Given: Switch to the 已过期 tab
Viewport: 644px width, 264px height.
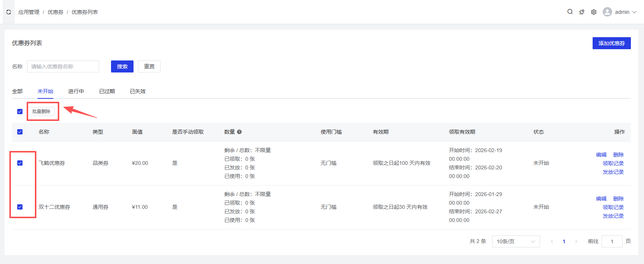Looking at the screenshot, I should click(x=107, y=91).
